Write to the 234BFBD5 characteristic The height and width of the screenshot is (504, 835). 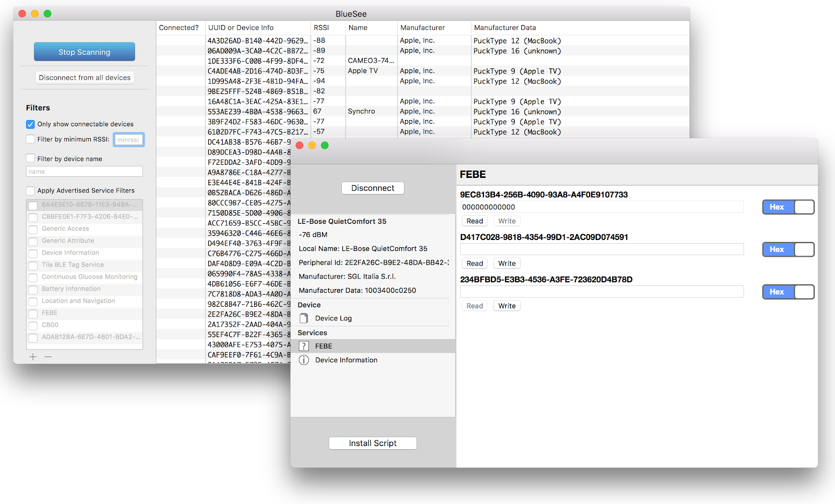(x=507, y=306)
